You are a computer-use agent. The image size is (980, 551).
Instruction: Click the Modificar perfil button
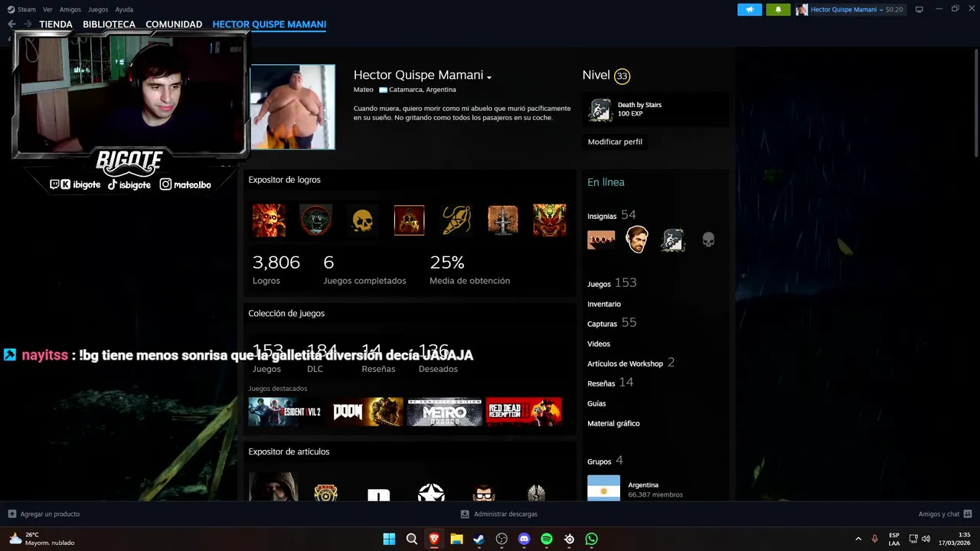pos(615,142)
